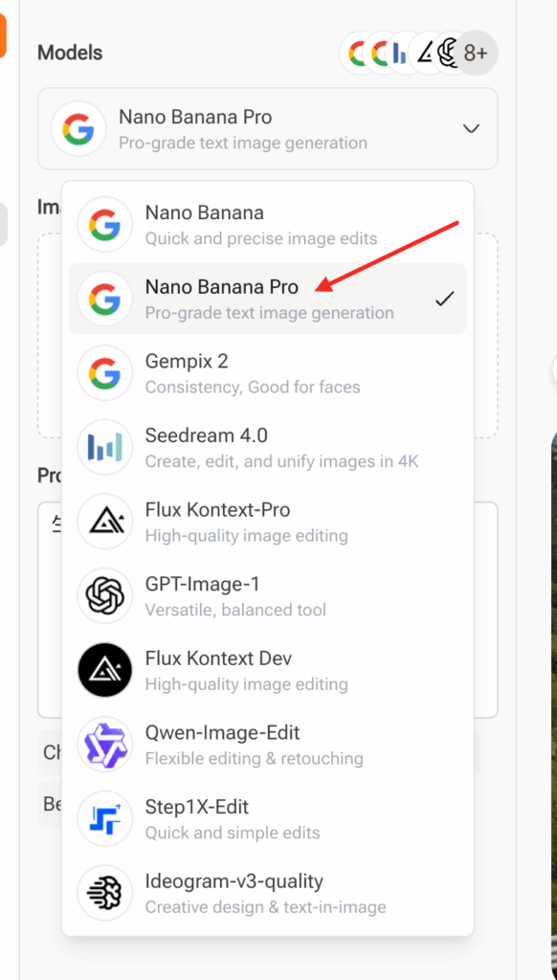Collapse the model list via the chevron
This screenshot has width=557, height=980.
470,127
